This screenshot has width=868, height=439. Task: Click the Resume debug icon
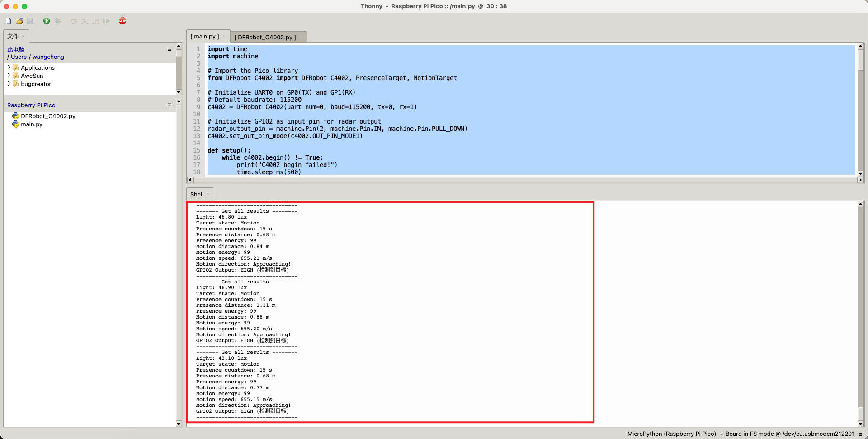point(106,21)
